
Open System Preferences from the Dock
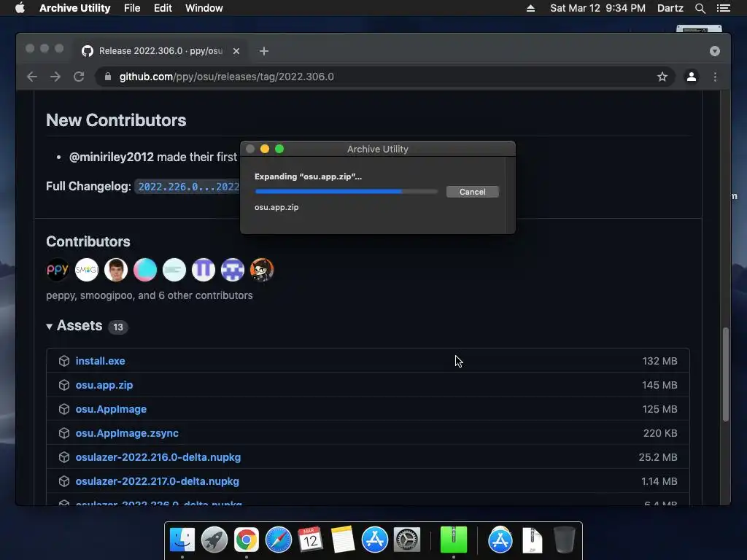point(407,540)
